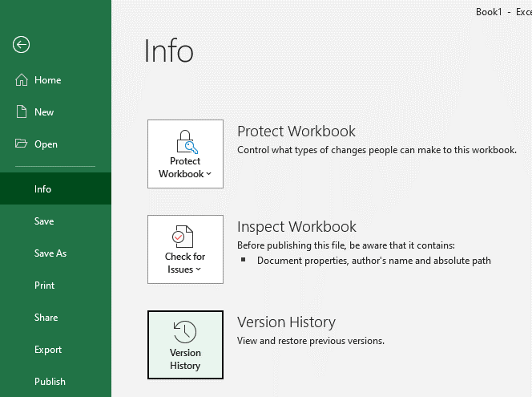This screenshot has width=532, height=397.
Task: Open the Share option in sidebar
Action: pyautogui.click(x=46, y=318)
